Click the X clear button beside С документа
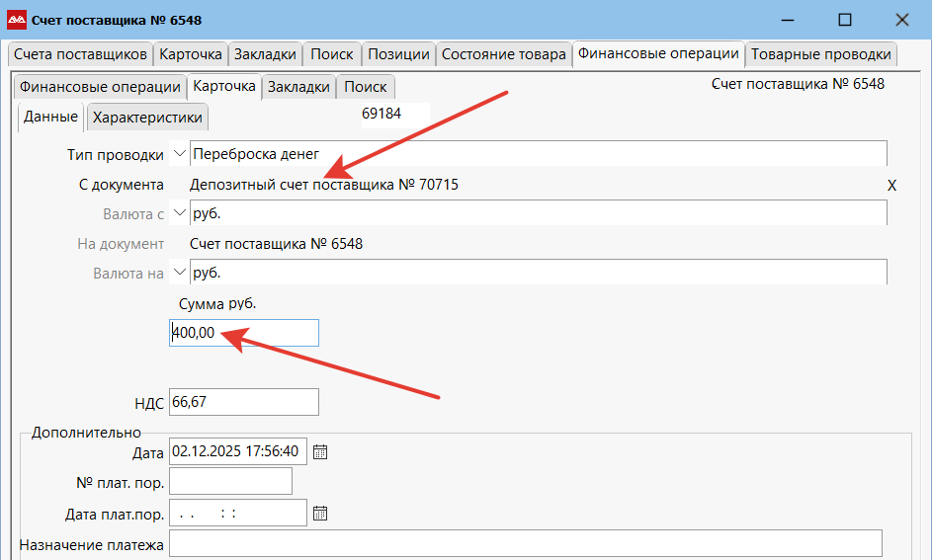Screen dimensions: 932x560 891,186
